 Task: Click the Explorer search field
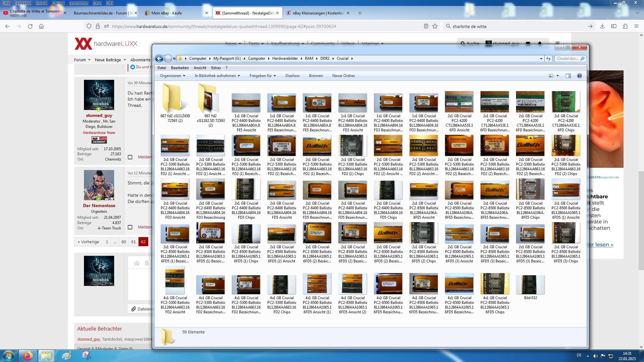[x=570, y=58]
